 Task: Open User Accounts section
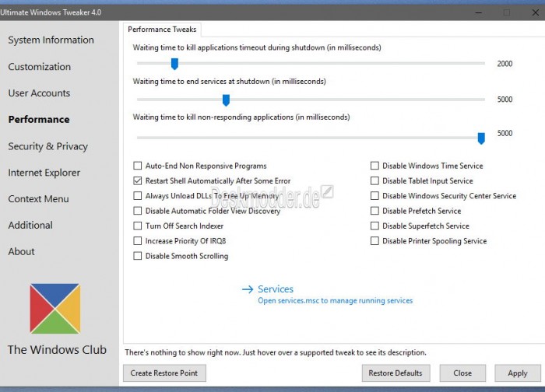pyautogui.click(x=39, y=93)
